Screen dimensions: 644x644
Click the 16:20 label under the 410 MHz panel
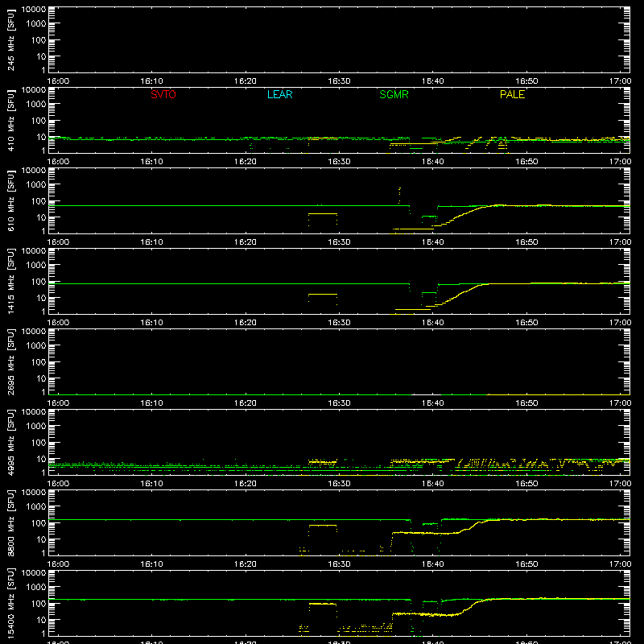coord(246,162)
